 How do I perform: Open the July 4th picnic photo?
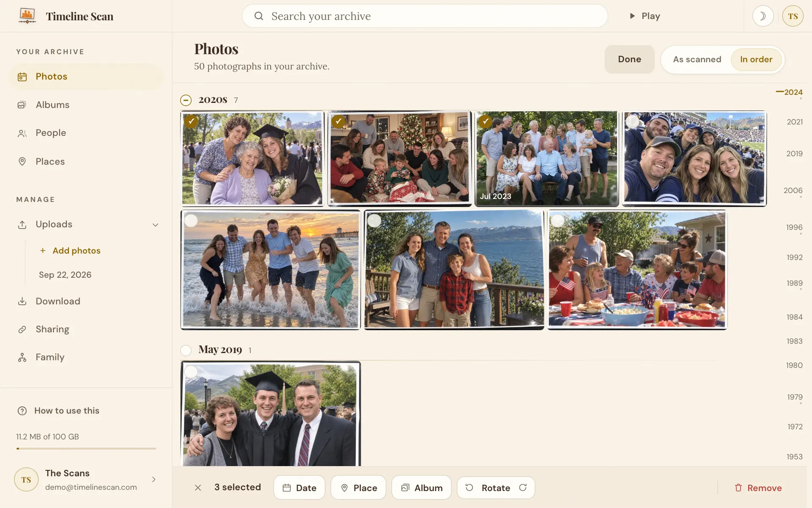pos(637,270)
